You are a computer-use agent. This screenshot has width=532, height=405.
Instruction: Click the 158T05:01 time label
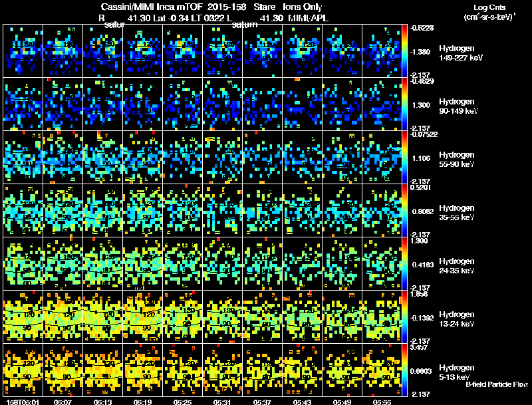click(x=23, y=402)
